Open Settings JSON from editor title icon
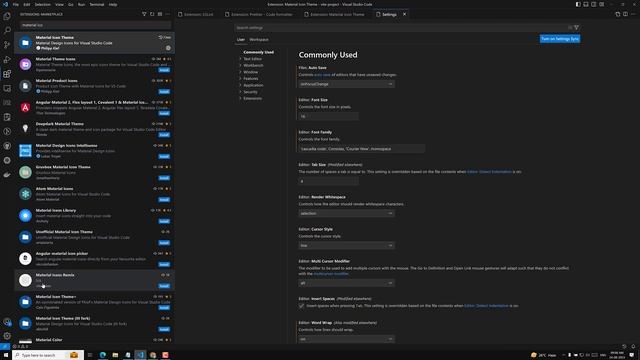 click(618, 14)
